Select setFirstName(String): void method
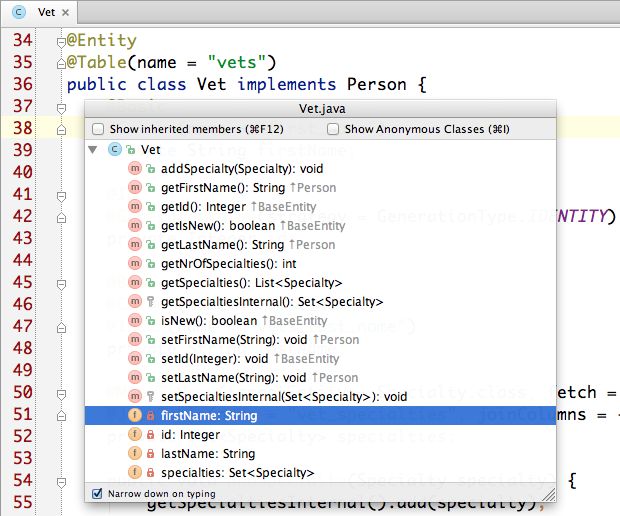620x516 pixels. (x=320, y=340)
